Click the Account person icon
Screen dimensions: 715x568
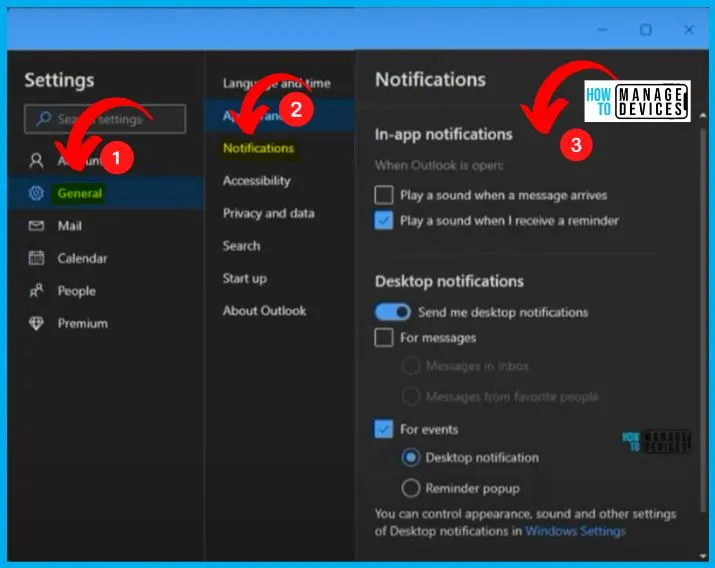coord(36,160)
